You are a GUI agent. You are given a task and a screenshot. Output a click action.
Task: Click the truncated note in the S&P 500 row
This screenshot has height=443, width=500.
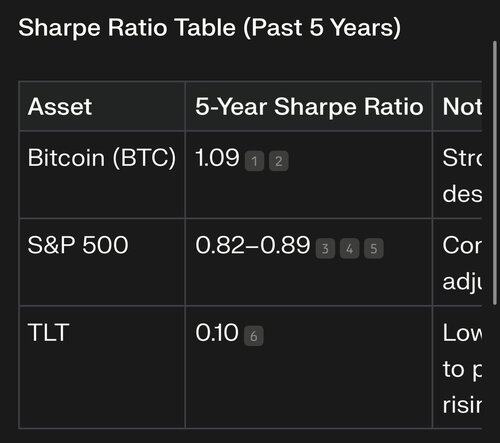pyautogui.click(x=462, y=263)
